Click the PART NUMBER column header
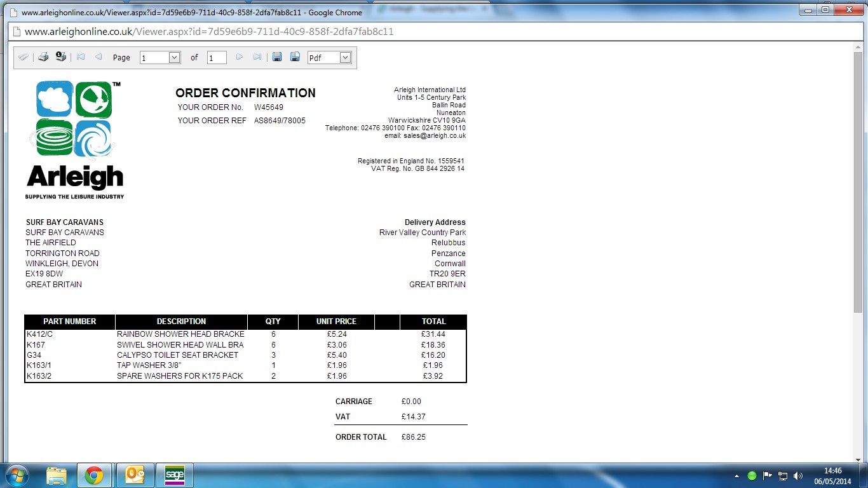 pos(70,322)
